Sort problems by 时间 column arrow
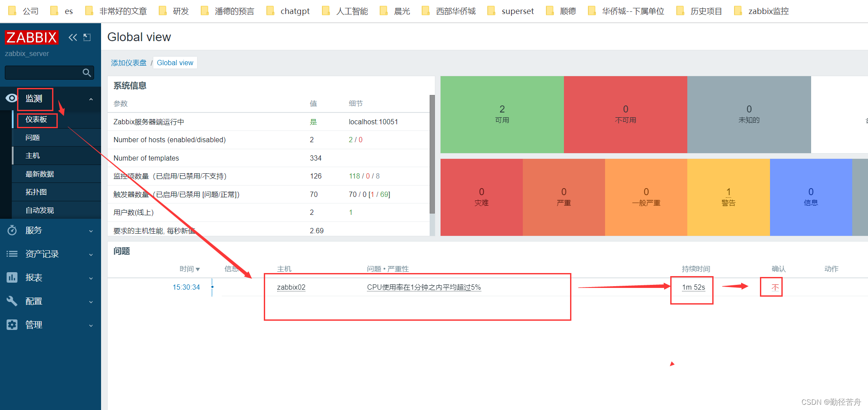 [x=198, y=269]
